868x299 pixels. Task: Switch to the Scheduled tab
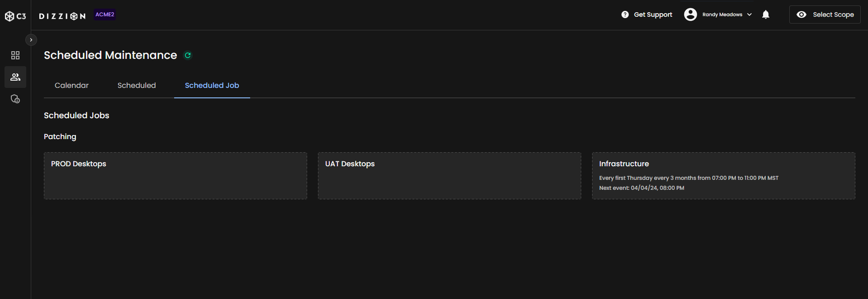click(x=137, y=86)
